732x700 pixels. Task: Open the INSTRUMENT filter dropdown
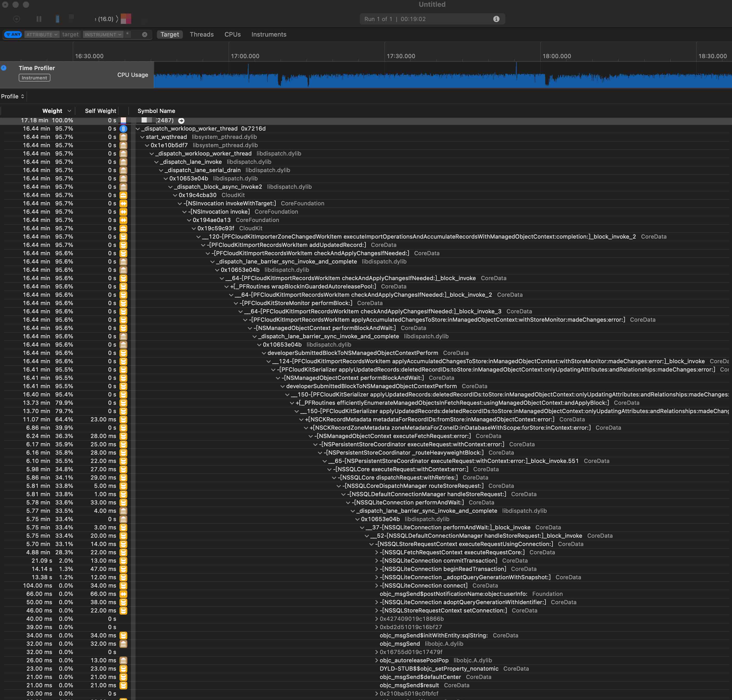pyautogui.click(x=103, y=34)
